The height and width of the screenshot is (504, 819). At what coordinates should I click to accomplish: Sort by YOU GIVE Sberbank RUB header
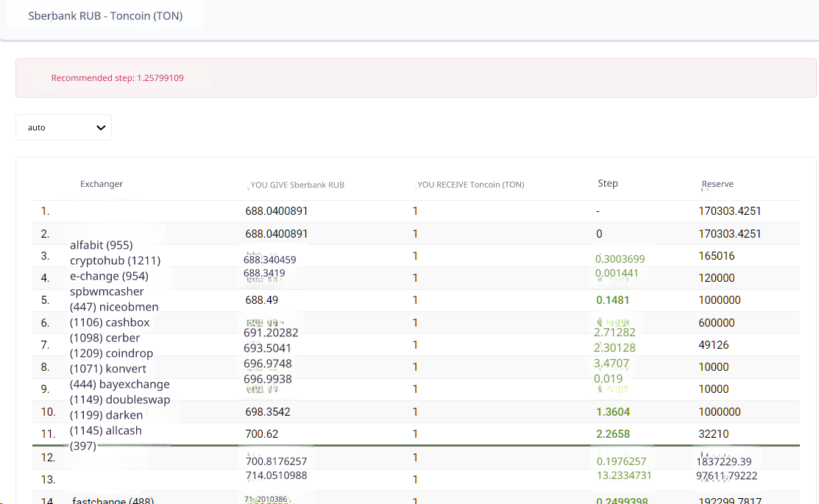click(x=297, y=185)
